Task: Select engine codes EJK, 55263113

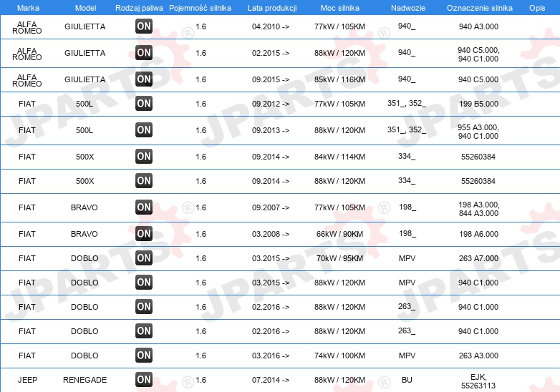Action: [478, 381]
